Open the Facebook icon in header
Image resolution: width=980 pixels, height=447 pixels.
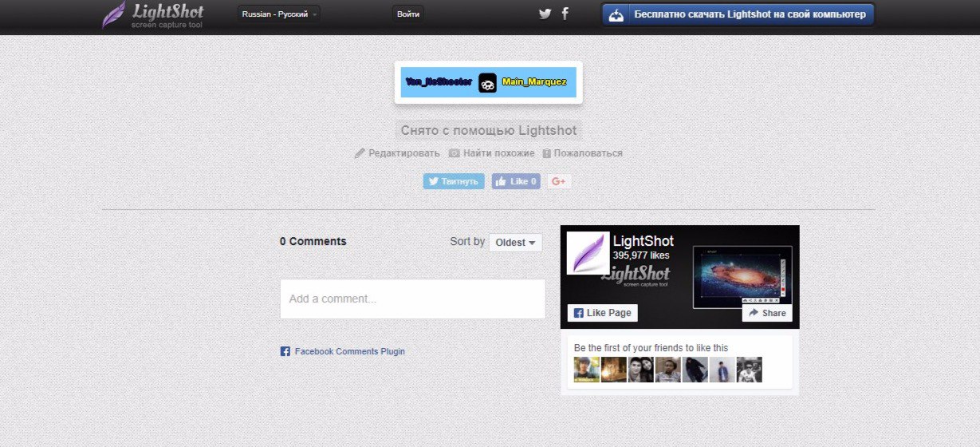(565, 14)
